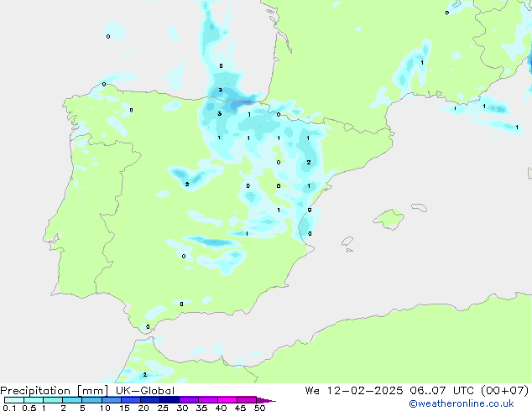Click the Menorca island outline
532x411 pixels.
[419, 207]
